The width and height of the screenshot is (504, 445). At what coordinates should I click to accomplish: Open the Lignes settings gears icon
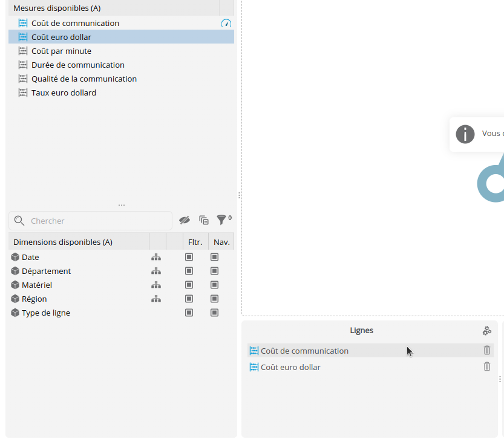pos(487,331)
